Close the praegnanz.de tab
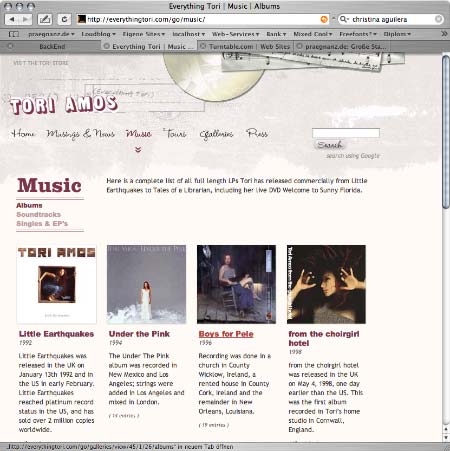 click(299, 46)
